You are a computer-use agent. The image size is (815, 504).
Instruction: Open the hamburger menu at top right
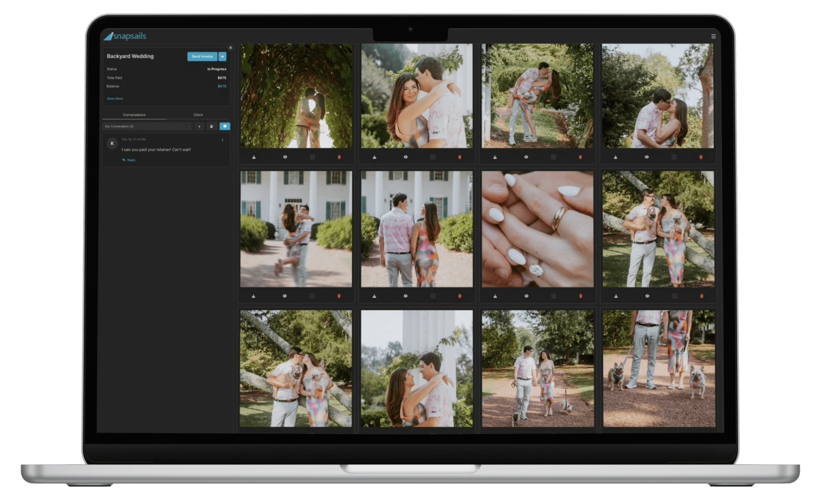713,36
